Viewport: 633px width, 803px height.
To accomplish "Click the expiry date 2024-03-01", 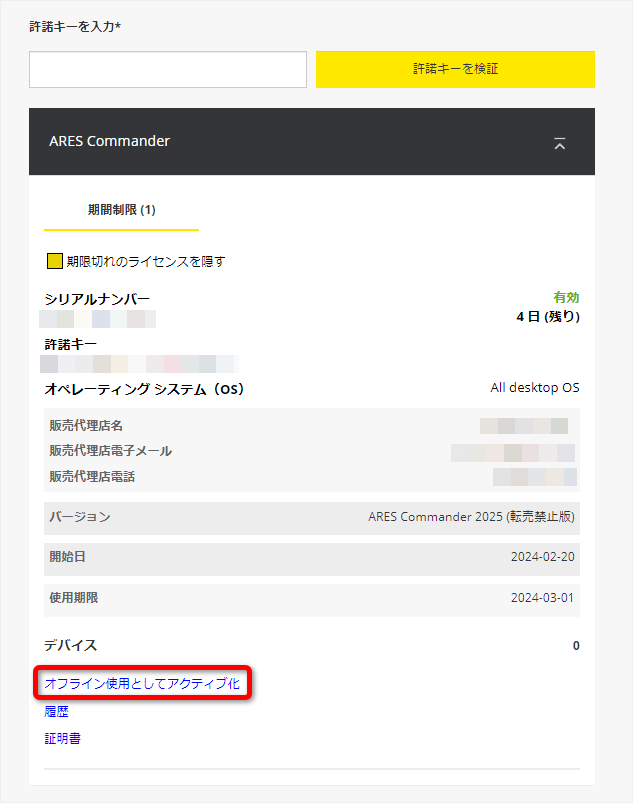I will [542, 598].
